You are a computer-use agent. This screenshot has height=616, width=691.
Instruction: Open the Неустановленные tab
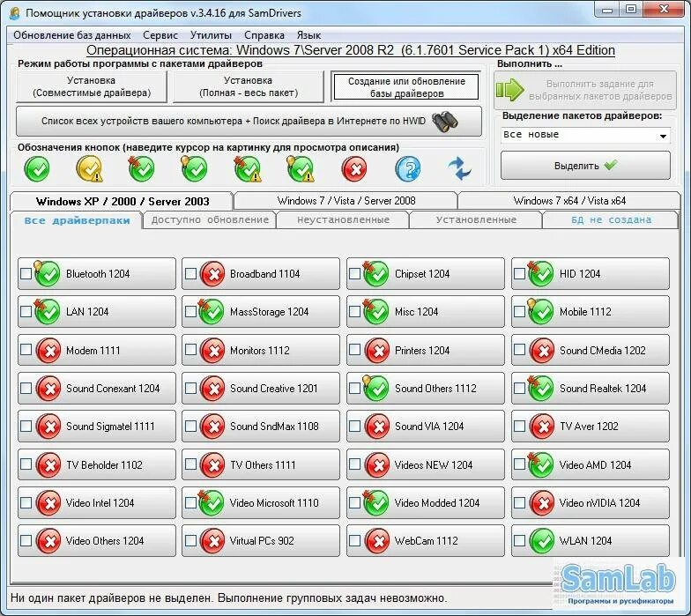[343, 220]
